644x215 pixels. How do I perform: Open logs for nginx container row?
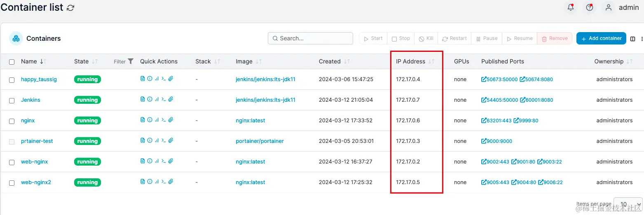pos(143,120)
